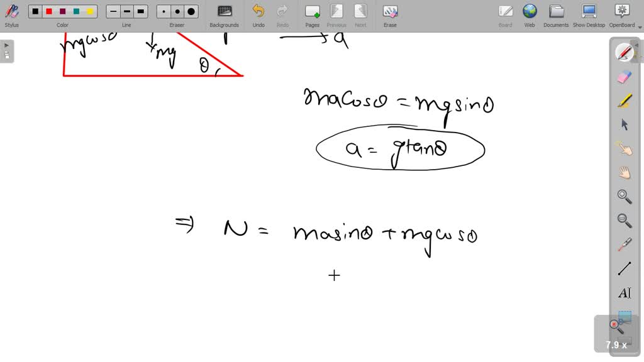The height and width of the screenshot is (362, 644).
Task: Select the Pen tool
Action: [x=624, y=52]
